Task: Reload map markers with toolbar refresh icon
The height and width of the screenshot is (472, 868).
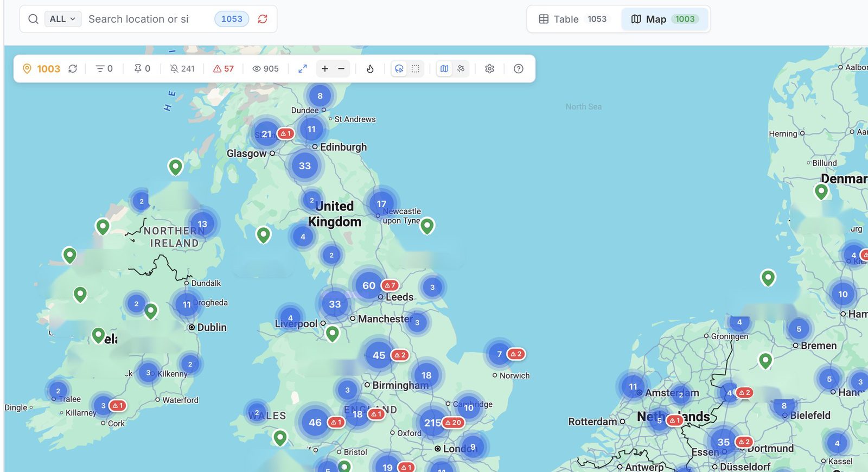Action: [73, 69]
